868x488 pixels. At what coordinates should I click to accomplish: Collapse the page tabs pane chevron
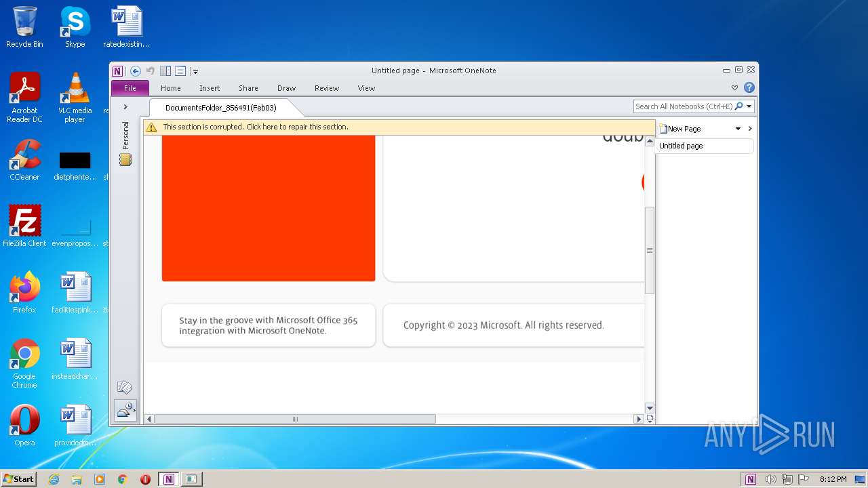(750, 129)
